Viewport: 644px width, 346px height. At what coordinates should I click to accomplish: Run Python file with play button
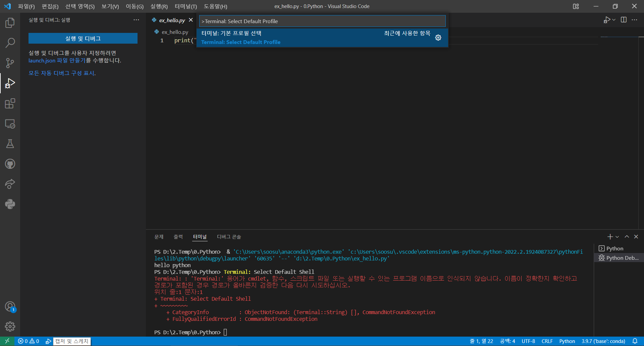coord(607,20)
